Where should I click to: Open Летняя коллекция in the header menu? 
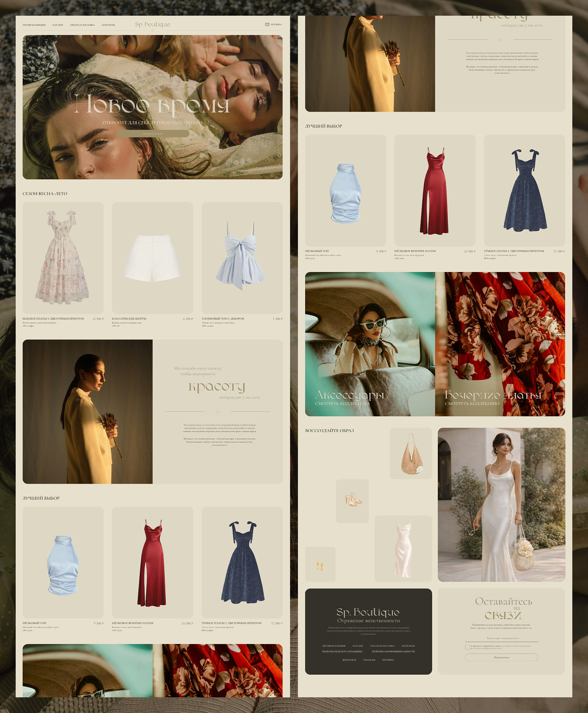click(34, 25)
